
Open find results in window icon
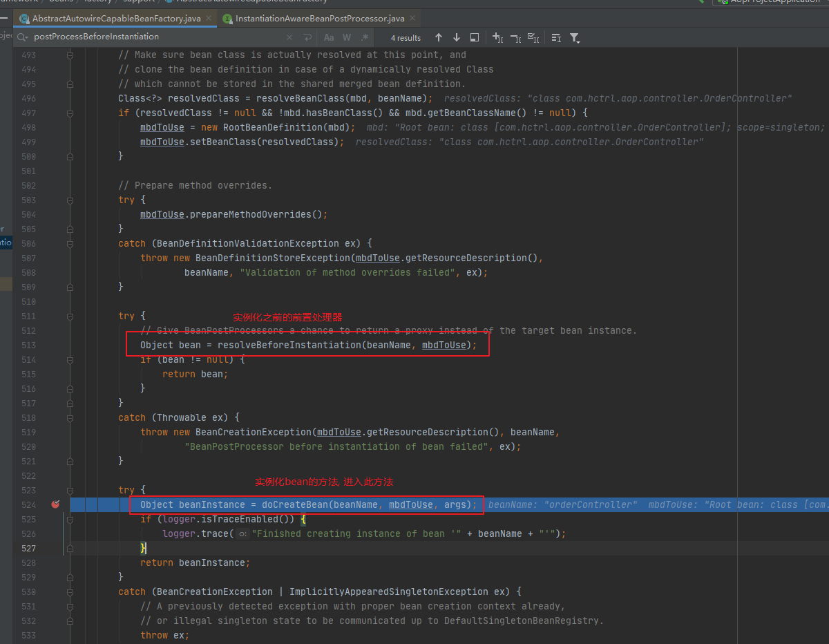[x=475, y=37]
